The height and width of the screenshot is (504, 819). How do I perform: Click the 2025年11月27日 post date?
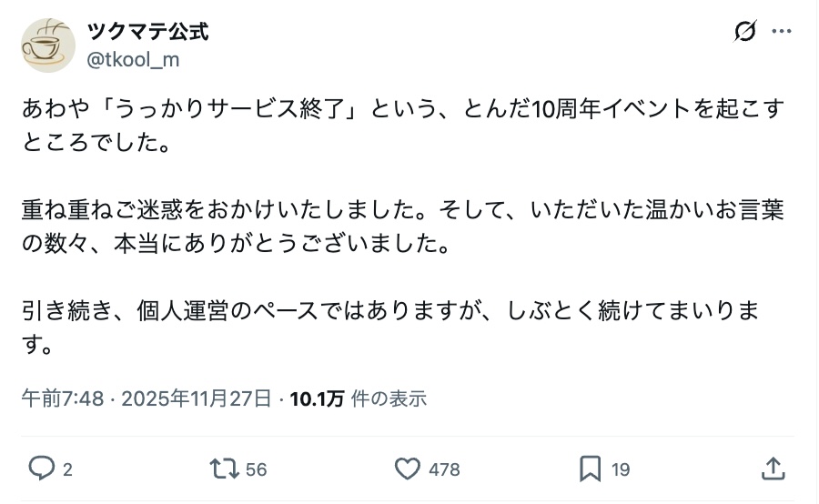tap(197, 398)
